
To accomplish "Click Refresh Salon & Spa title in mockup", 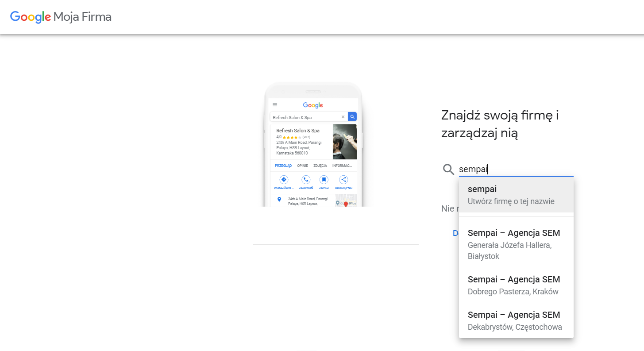I will coord(298,131).
